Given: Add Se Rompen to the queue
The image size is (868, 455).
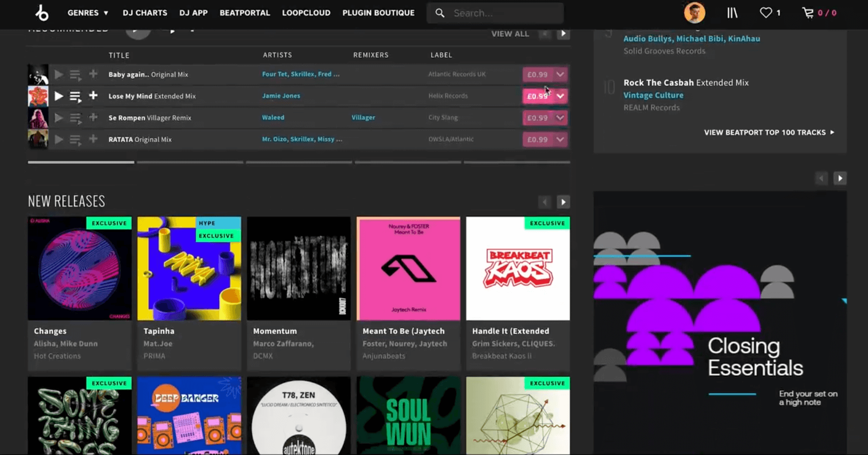Looking at the screenshot, I should click(75, 118).
